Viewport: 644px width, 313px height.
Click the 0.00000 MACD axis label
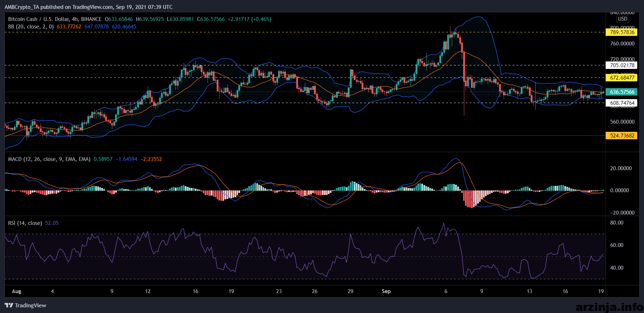point(619,190)
